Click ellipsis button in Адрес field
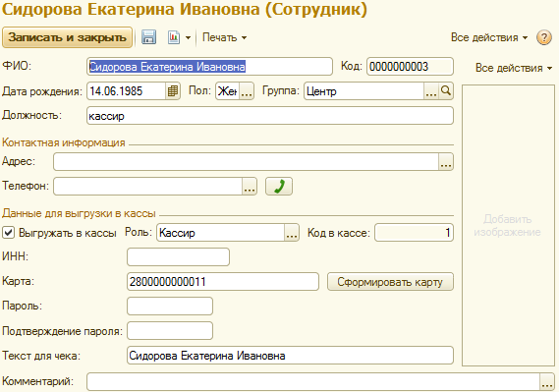 pos(446,162)
